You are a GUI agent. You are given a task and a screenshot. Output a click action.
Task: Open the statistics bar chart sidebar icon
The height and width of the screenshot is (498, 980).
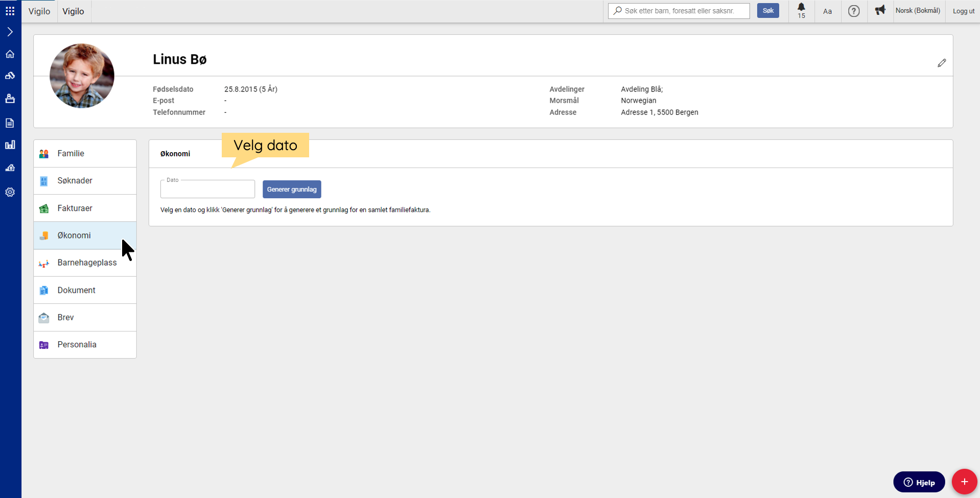click(x=10, y=145)
